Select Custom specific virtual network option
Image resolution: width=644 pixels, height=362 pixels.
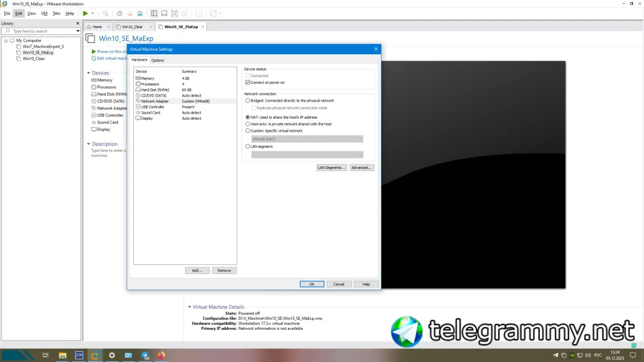(x=248, y=131)
